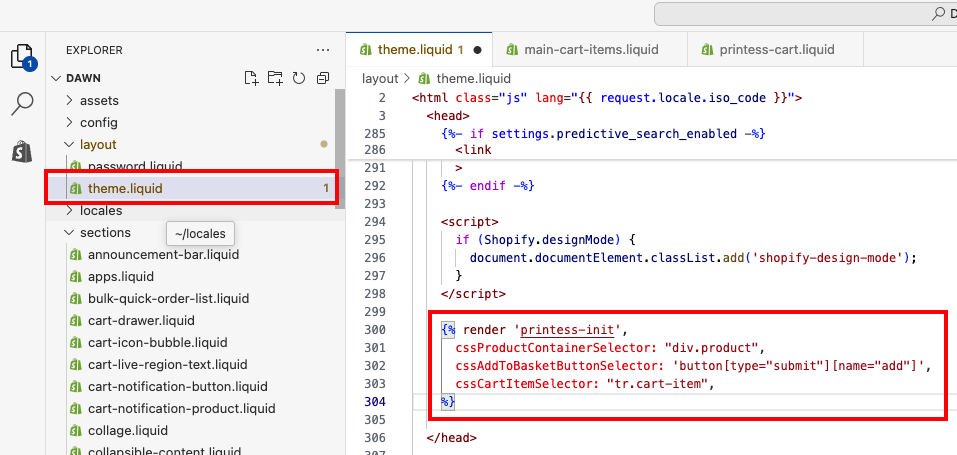
Task: Open cart-drawer.liquid file
Action: (140, 320)
